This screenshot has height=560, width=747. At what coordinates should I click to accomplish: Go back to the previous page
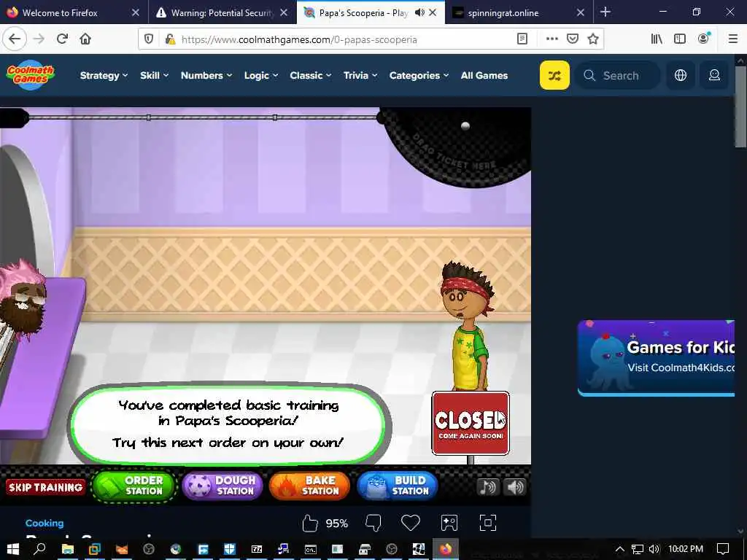coord(15,39)
